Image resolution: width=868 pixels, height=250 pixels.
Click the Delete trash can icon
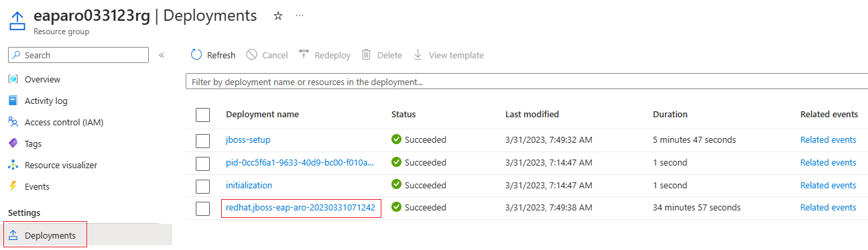tap(367, 55)
